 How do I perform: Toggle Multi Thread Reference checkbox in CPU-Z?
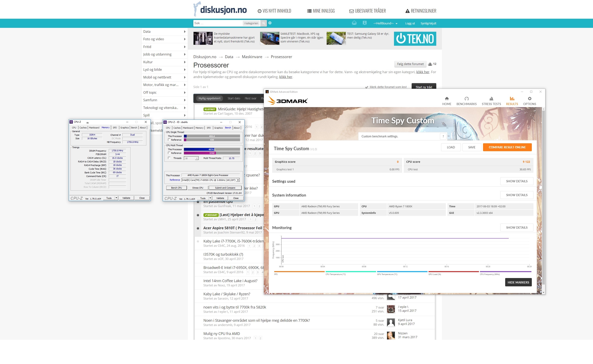169,153
